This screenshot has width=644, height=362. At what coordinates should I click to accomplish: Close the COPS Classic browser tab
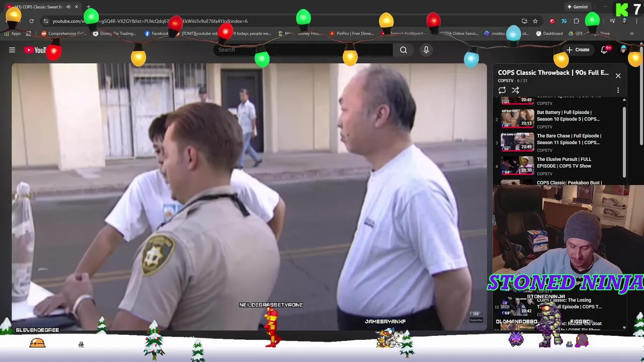click(76, 7)
